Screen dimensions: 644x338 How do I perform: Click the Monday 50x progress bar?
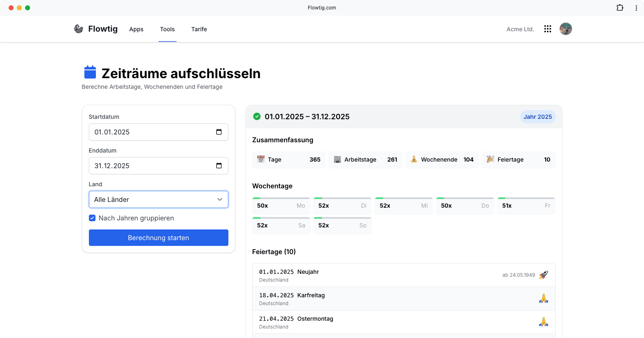pyautogui.click(x=281, y=198)
